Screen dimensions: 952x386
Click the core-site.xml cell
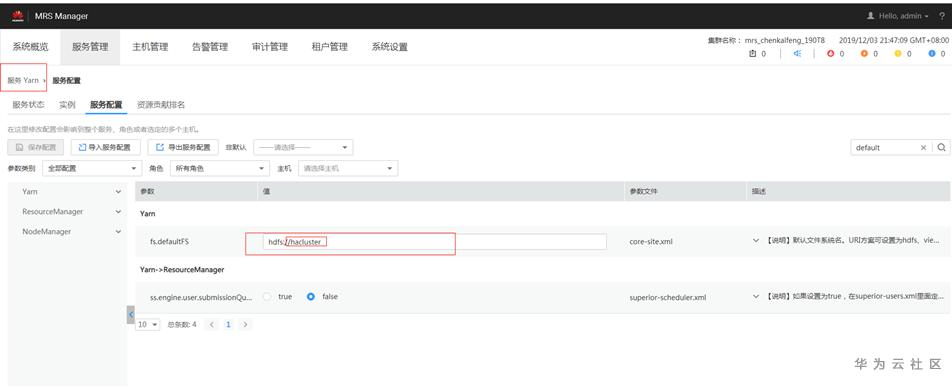651,241
